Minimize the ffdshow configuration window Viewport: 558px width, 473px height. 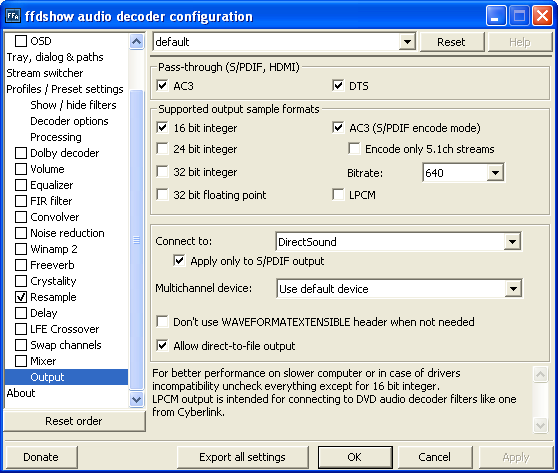pos(496,16)
